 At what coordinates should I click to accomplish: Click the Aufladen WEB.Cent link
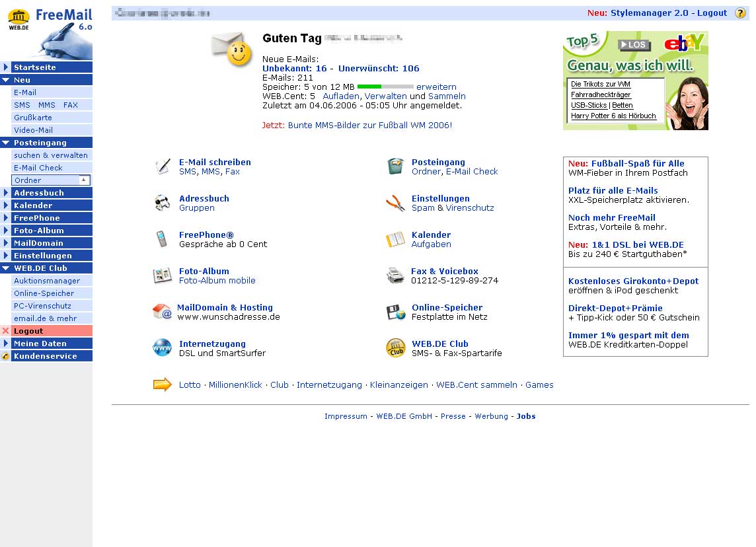(341, 96)
